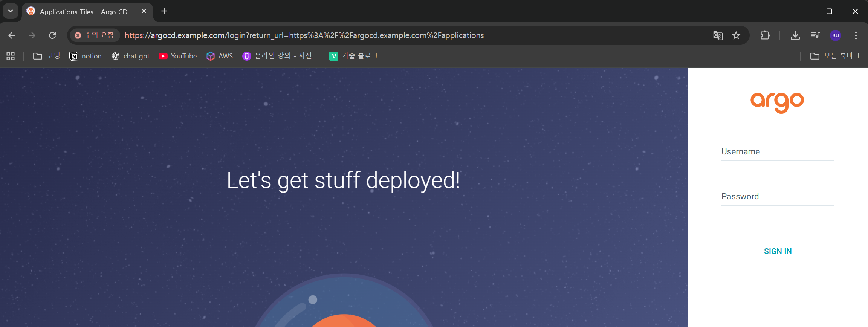View the site security warning badge
Screen dimensions: 868x327
point(95,35)
